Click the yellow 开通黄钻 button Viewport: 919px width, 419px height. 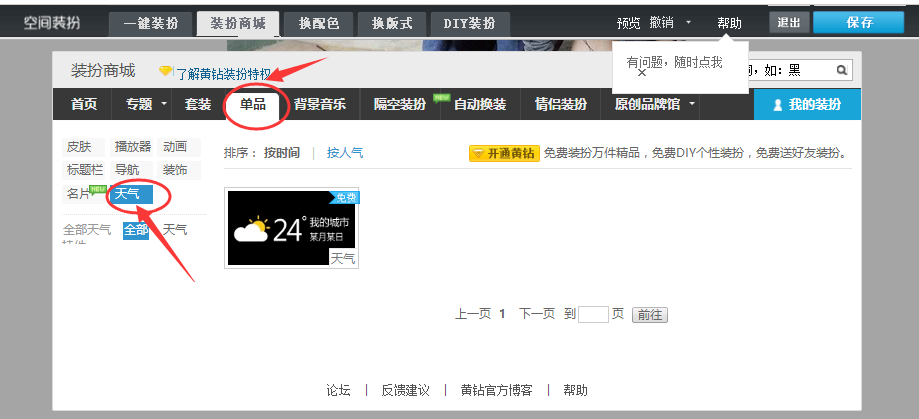[x=504, y=154]
